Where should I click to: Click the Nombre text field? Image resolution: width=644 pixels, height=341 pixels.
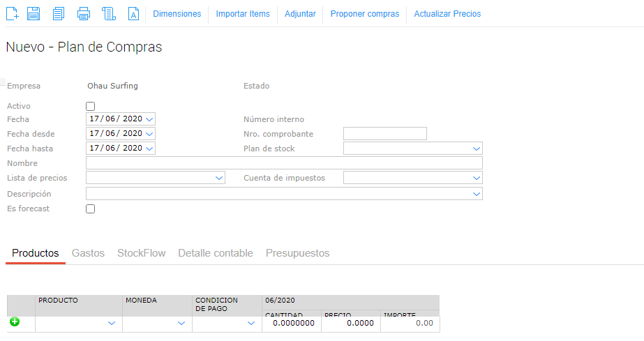283,163
